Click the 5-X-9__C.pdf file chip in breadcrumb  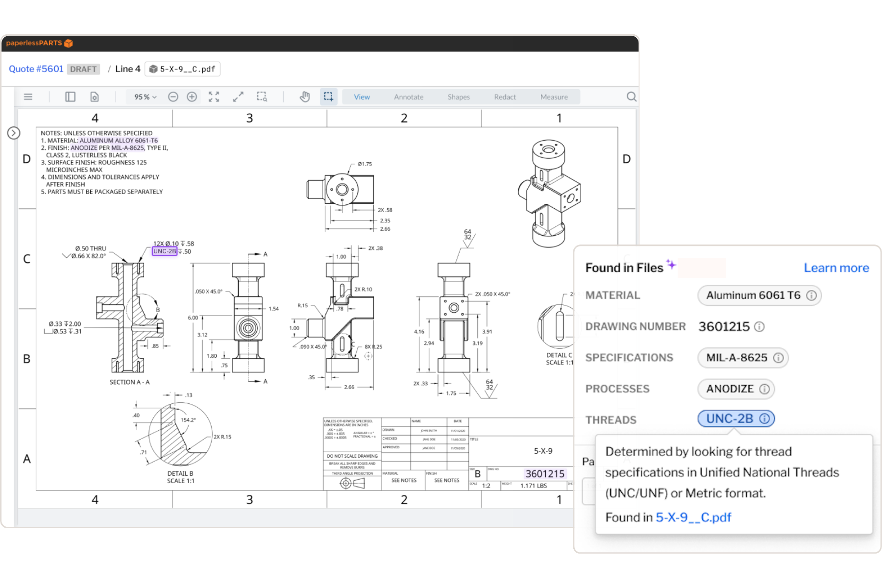coord(182,69)
